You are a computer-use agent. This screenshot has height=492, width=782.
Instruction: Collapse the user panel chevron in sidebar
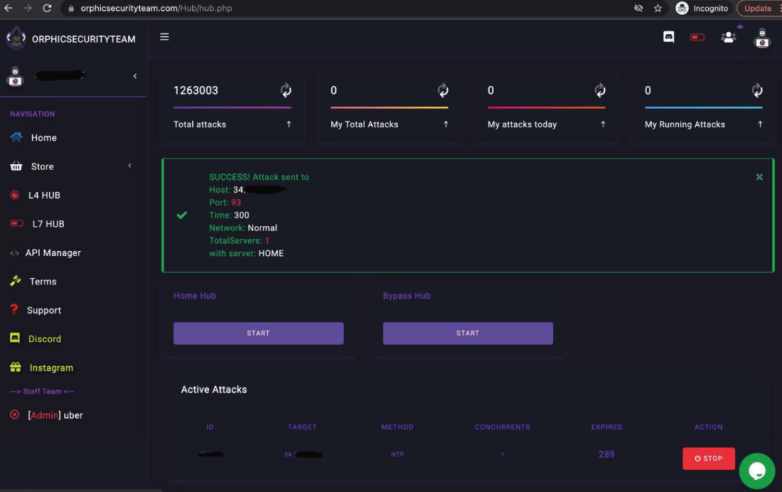click(135, 76)
